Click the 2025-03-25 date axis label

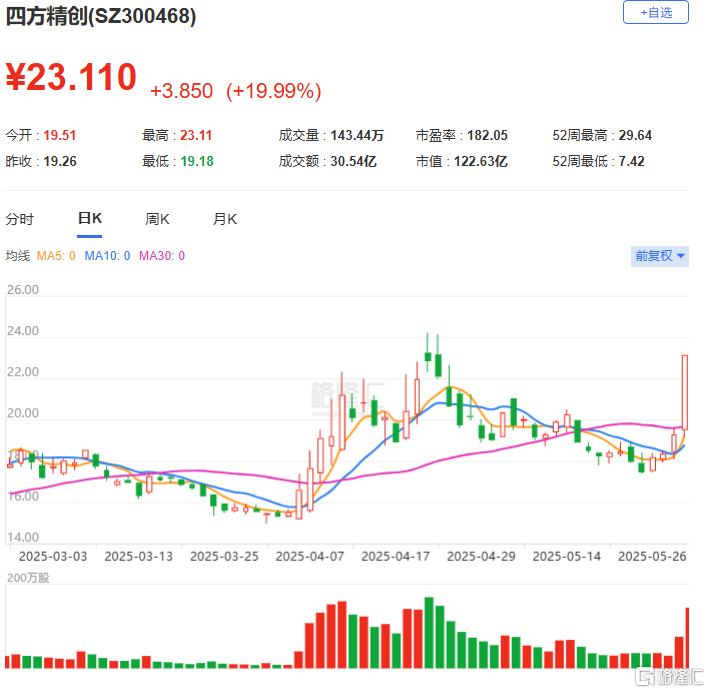224,556
